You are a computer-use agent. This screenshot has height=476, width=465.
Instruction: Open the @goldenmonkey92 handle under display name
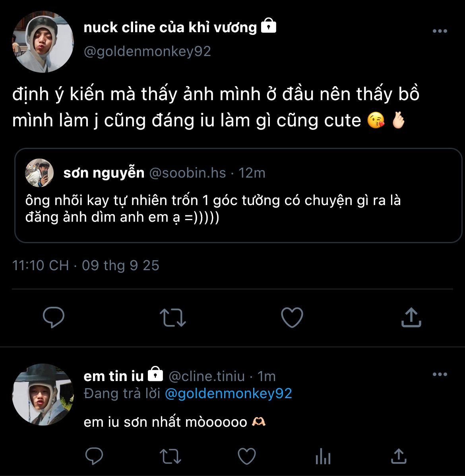[x=147, y=52]
